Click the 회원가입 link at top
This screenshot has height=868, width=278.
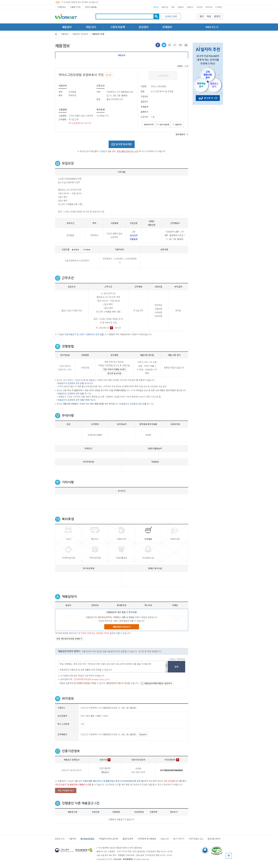pos(165,7)
